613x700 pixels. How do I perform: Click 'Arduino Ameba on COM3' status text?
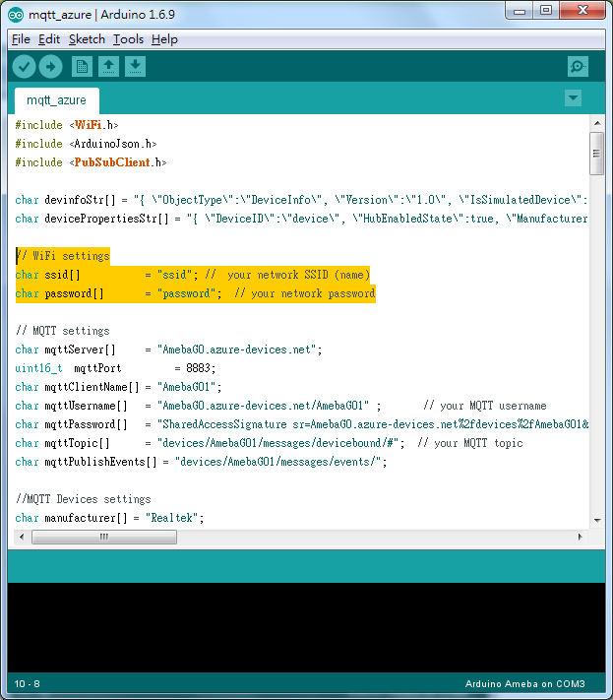click(525, 684)
